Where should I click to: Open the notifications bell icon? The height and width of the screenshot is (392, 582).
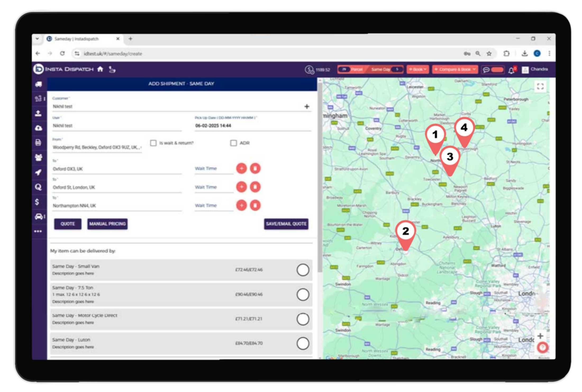(x=511, y=70)
